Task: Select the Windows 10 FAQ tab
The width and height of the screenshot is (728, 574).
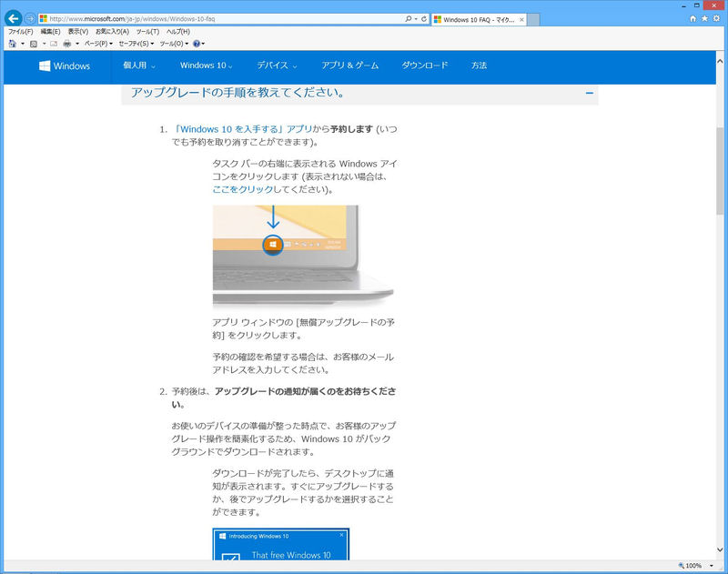Action: [479, 19]
